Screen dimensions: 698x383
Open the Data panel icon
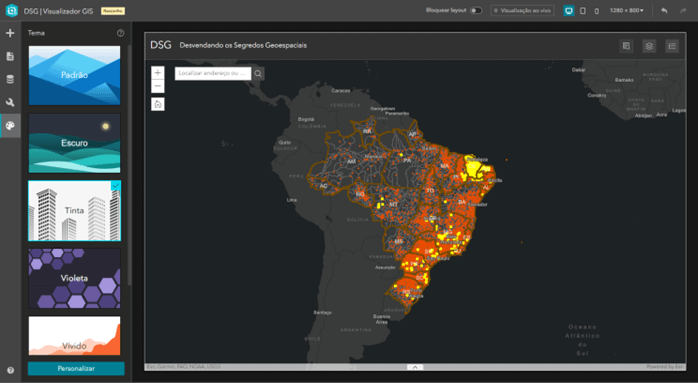click(10, 79)
